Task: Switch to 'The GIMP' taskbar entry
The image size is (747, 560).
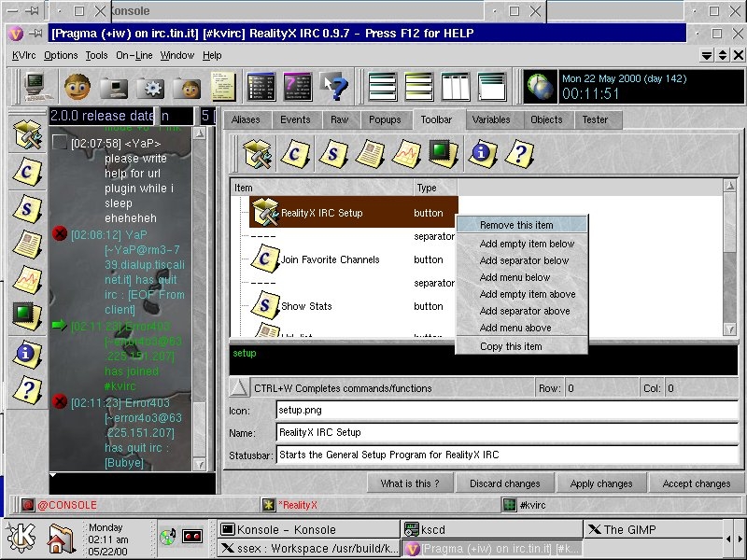Action: [x=653, y=529]
